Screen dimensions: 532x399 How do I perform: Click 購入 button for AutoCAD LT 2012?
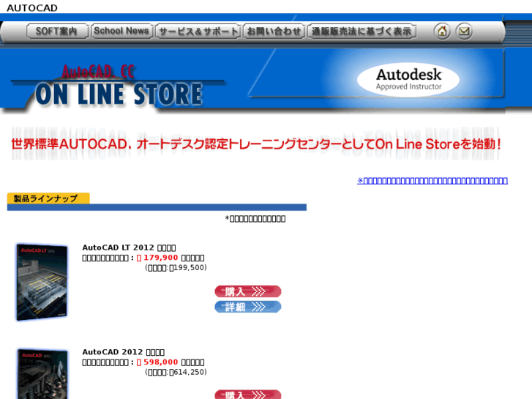coord(248,291)
